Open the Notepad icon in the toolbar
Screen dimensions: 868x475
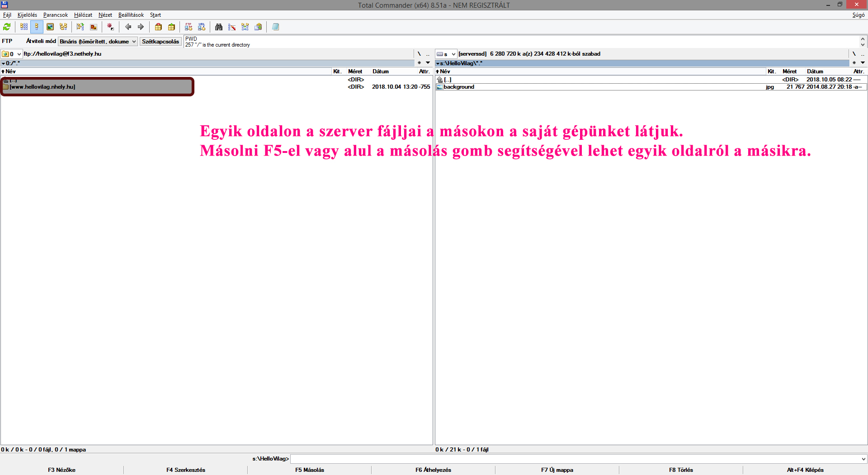pos(275,27)
